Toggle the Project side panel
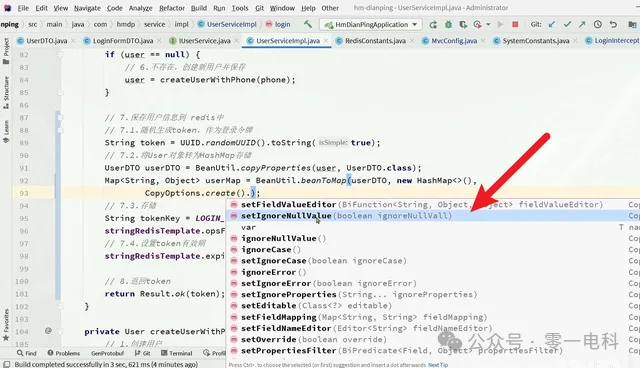The width and height of the screenshot is (640, 368). tap(6, 51)
